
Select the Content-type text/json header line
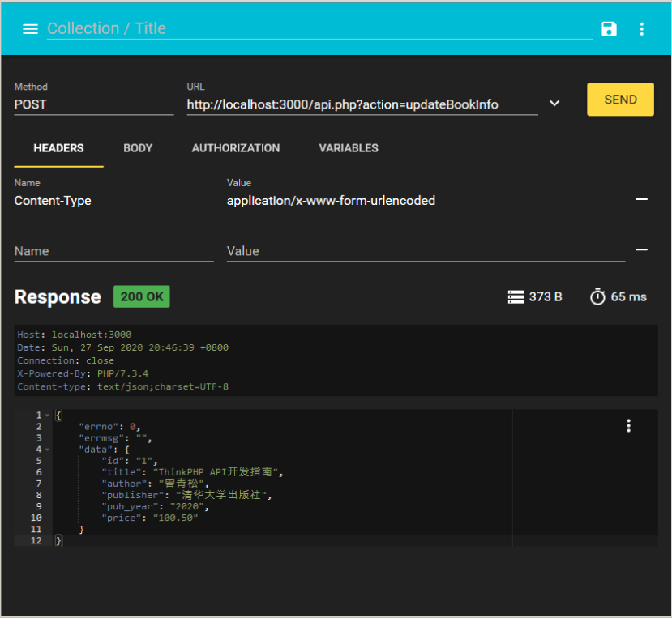click(x=122, y=386)
